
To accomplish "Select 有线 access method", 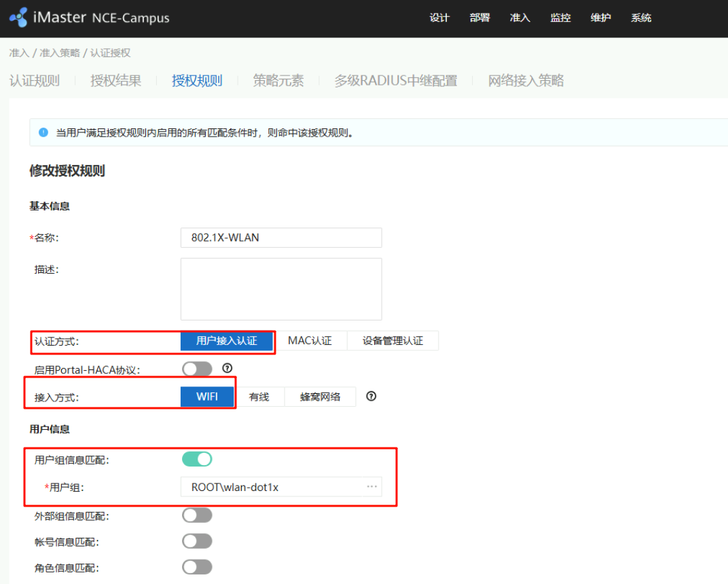I will point(259,397).
